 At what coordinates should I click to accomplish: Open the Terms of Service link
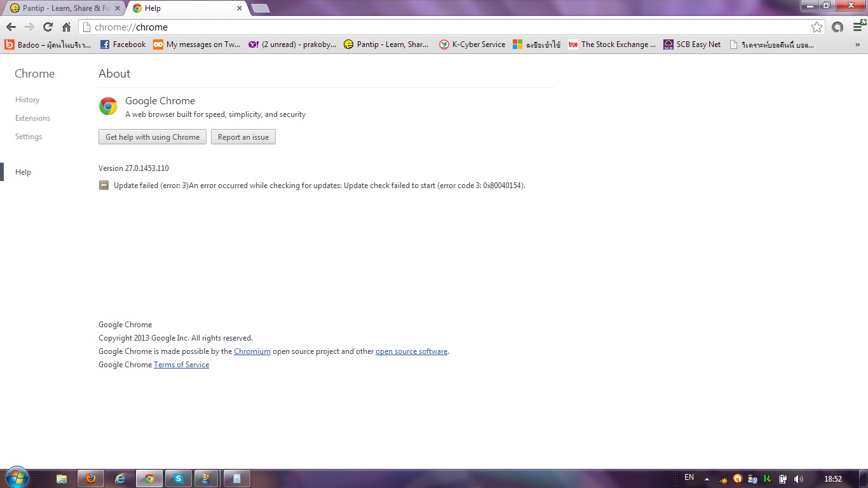(x=181, y=365)
